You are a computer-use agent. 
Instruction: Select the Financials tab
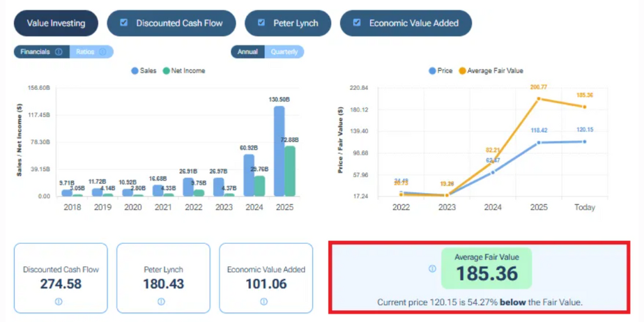(35, 52)
